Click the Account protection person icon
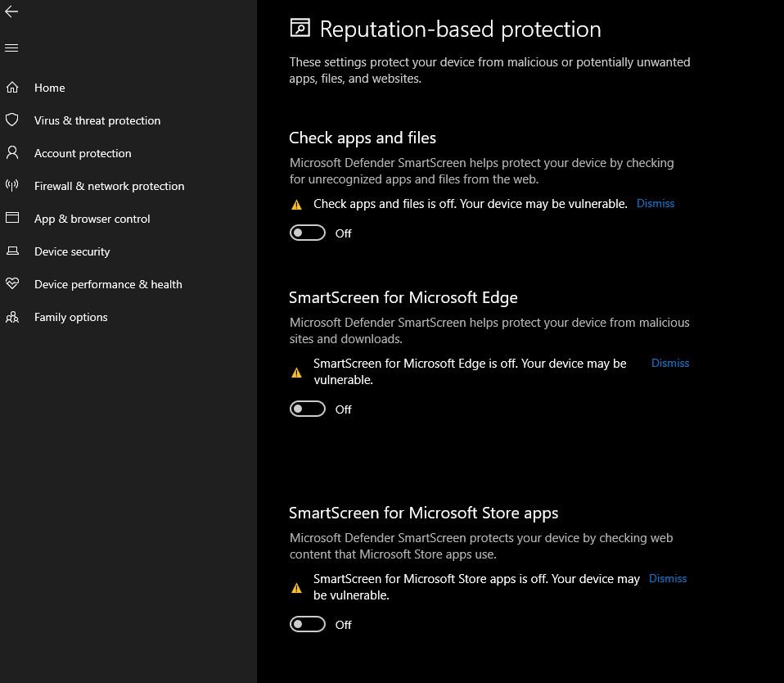 (12, 153)
